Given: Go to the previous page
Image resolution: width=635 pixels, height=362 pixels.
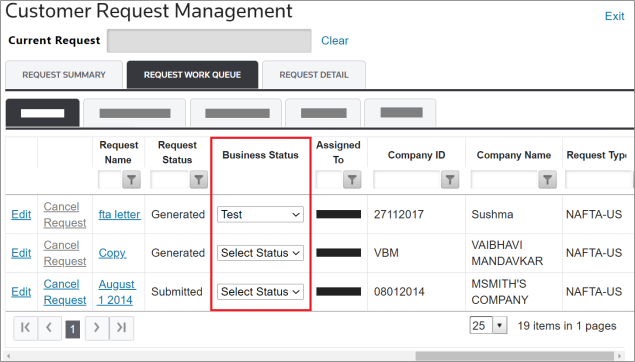Looking at the screenshot, I should click(49, 328).
